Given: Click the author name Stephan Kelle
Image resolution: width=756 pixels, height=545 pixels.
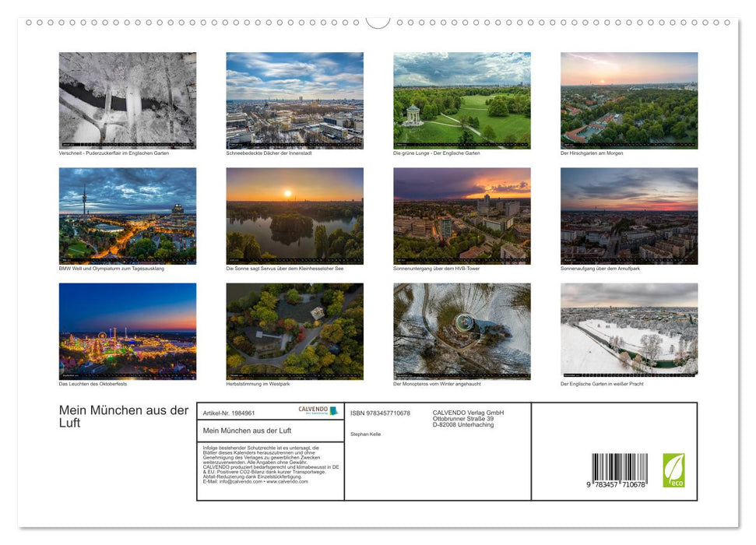Looking at the screenshot, I should point(366,434).
